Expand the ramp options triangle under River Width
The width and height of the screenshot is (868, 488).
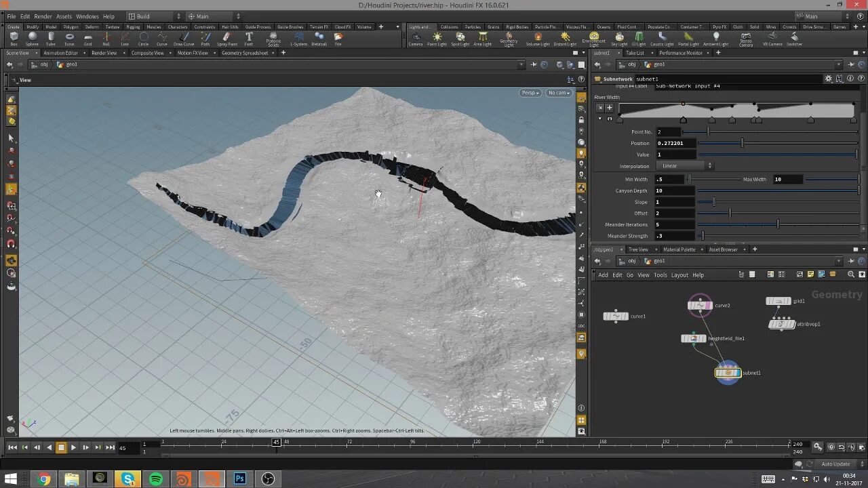(x=600, y=118)
